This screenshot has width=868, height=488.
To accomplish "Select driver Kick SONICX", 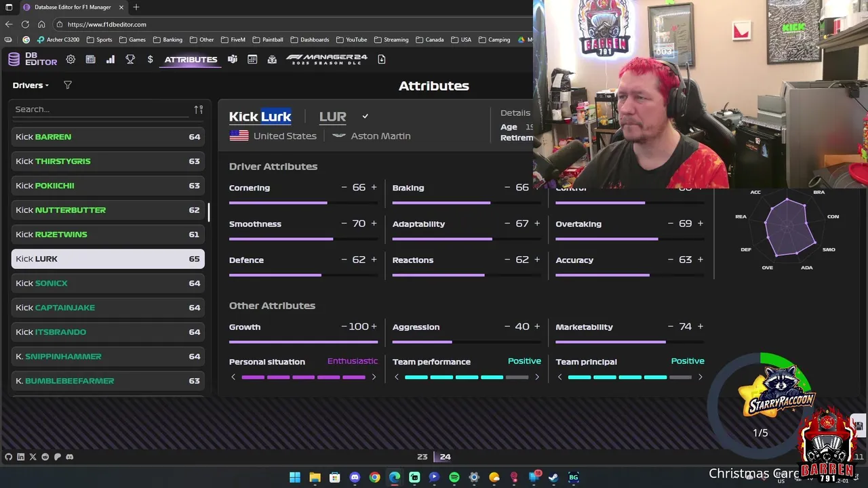I will pyautogui.click(x=108, y=283).
